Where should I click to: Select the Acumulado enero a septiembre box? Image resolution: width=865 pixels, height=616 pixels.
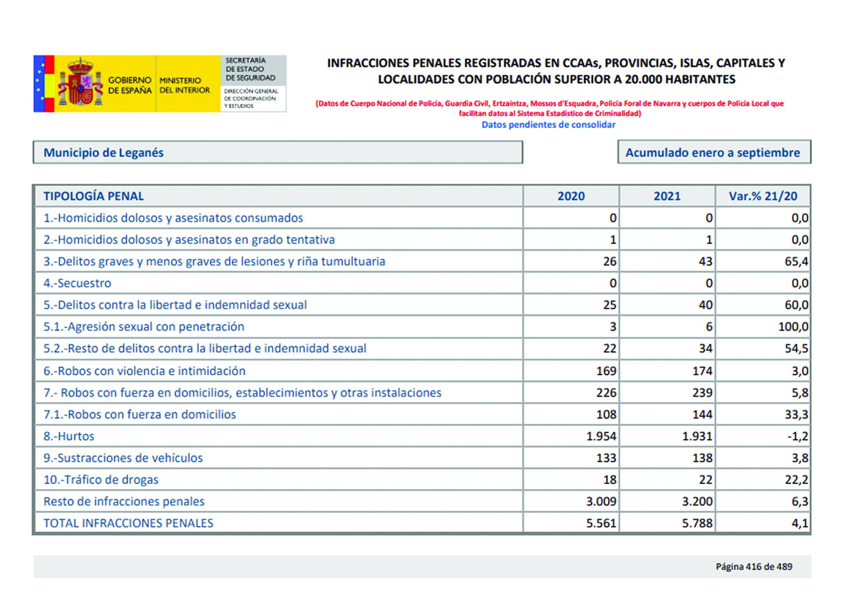[714, 153]
